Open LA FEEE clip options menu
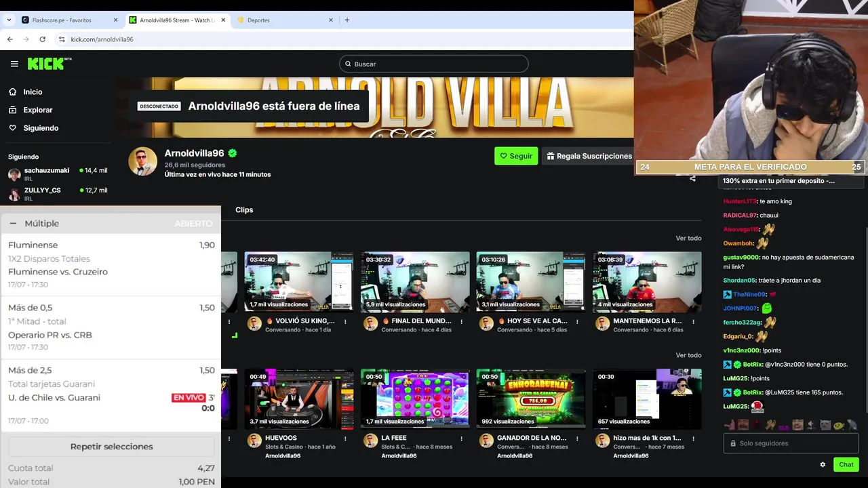868x488 pixels. tap(461, 439)
